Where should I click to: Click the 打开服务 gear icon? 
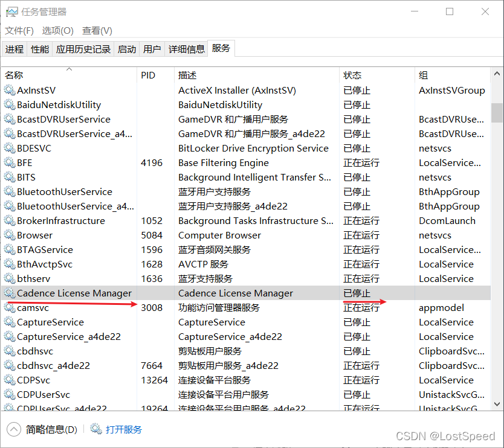click(95, 429)
